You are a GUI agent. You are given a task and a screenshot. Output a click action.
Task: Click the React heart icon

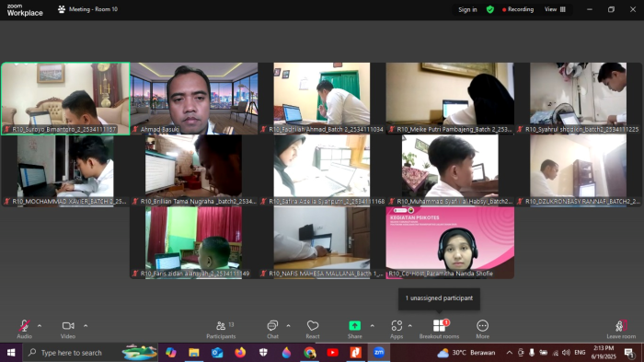point(313,326)
